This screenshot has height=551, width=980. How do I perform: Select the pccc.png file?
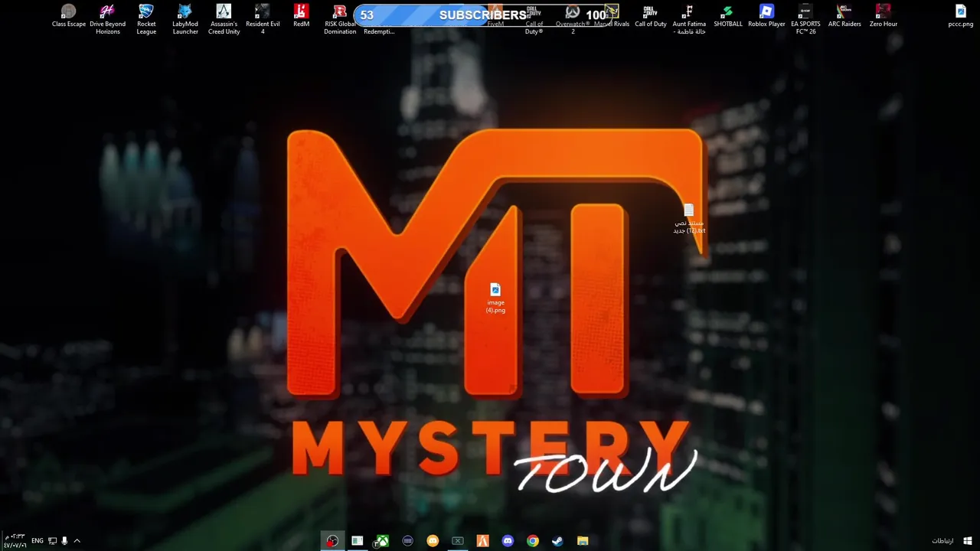click(x=961, y=16)
